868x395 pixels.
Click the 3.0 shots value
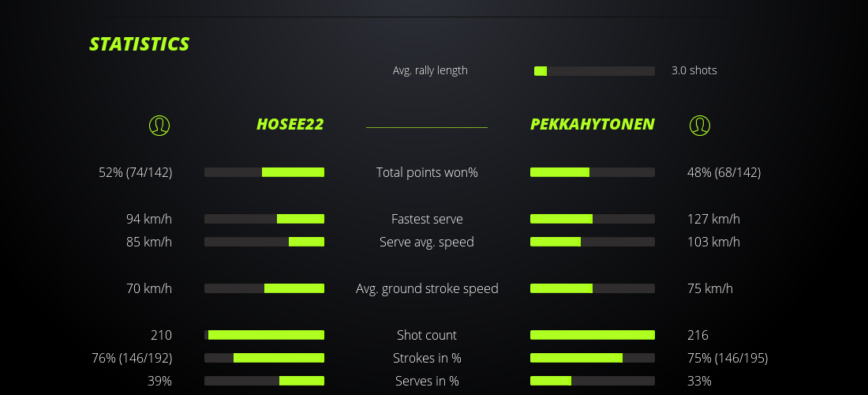(x=694, y=70)
